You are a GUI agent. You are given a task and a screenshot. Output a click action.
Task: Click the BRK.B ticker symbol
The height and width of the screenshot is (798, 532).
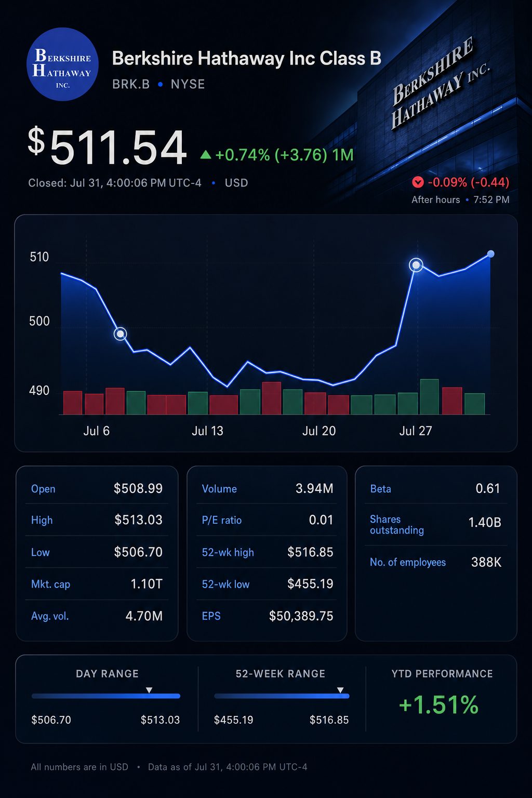click(x=131, y=84)
